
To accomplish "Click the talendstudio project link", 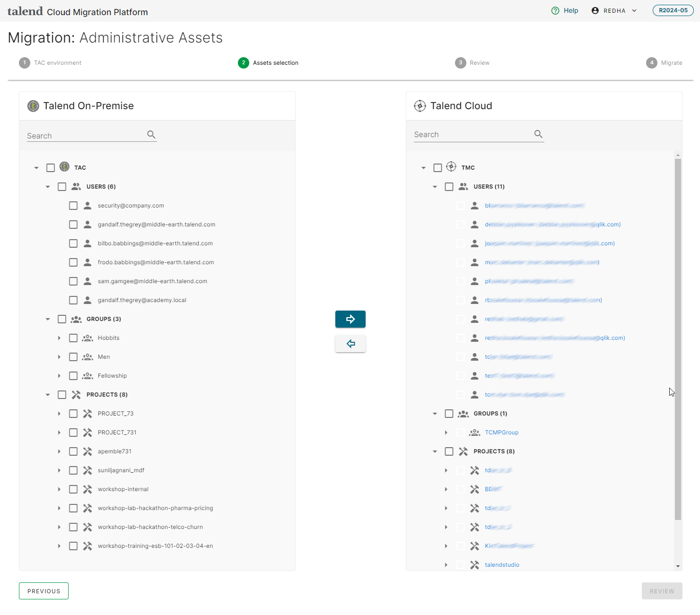I will (502, 565).
